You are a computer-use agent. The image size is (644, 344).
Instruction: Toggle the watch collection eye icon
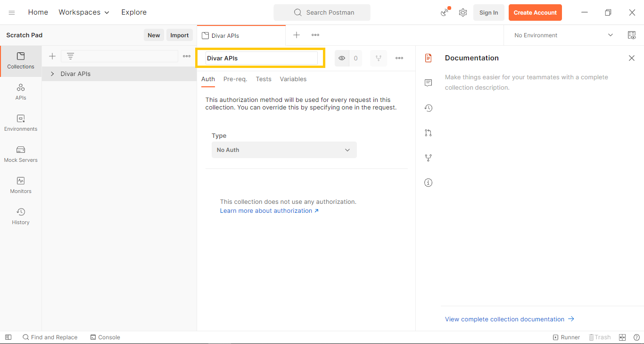pyautogui.click(x=342, y=58)
